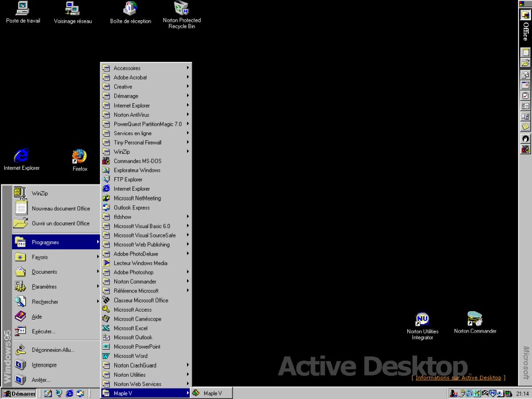Screen dimensions: 532x399
Task: Expand the Norton AntiVirus program group
Action: (x=146, y=115)
